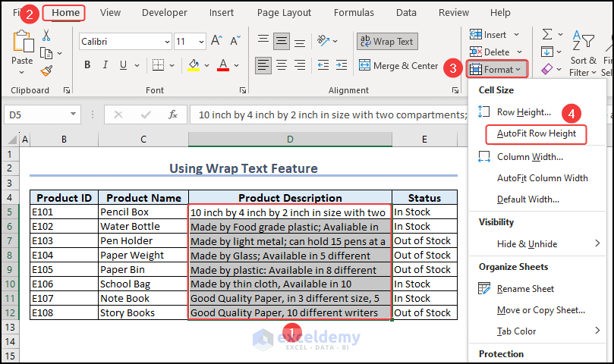614x364 pixels.
Task: Click the Center horizontal alignment icon
Action: [x=282, y=65]
